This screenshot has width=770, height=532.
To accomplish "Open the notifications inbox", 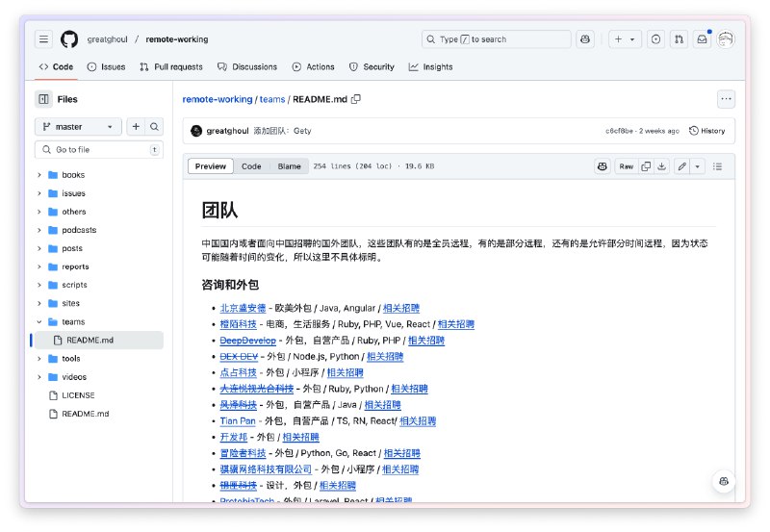I will [703, 39].
